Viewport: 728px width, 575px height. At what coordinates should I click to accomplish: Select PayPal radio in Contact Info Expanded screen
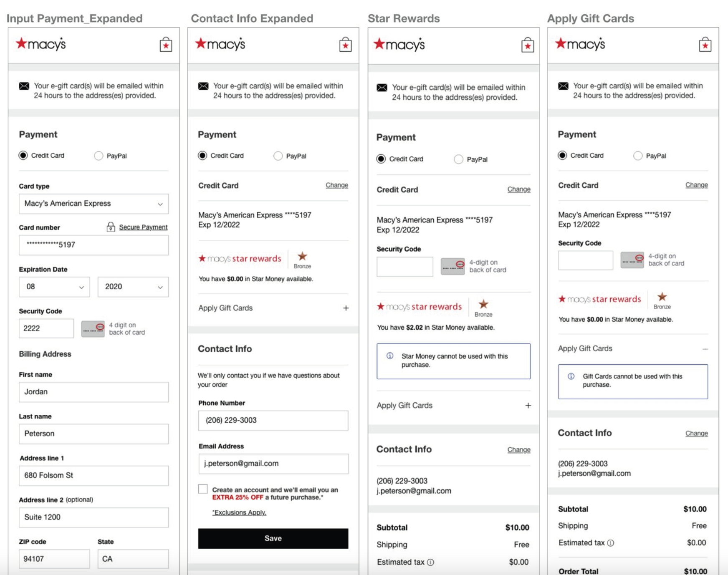(278, 156)
